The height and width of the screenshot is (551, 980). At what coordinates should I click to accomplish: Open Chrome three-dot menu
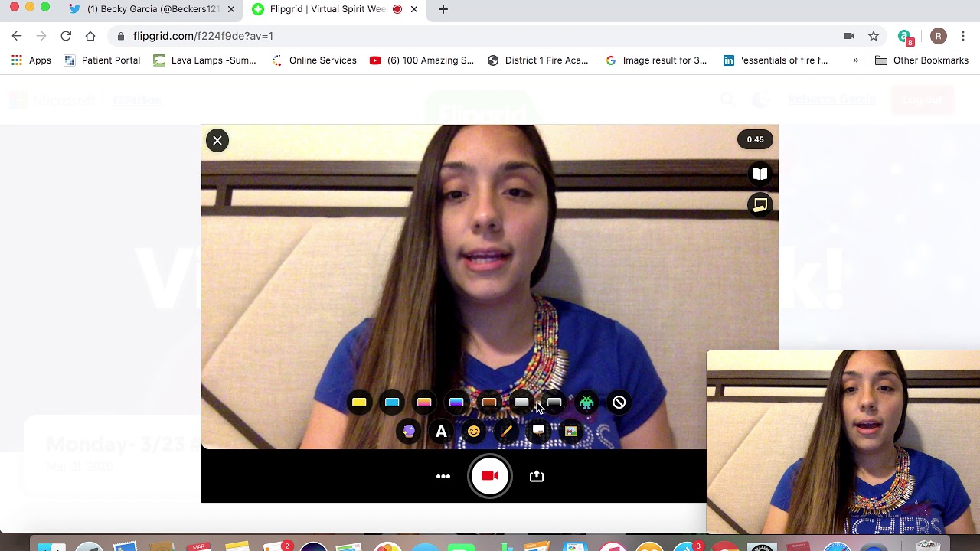(963, 36)
